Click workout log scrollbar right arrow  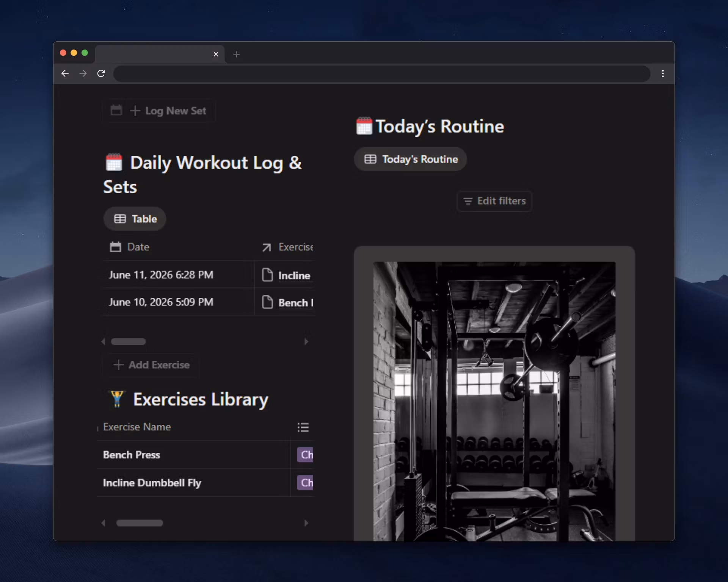(306, 342)
